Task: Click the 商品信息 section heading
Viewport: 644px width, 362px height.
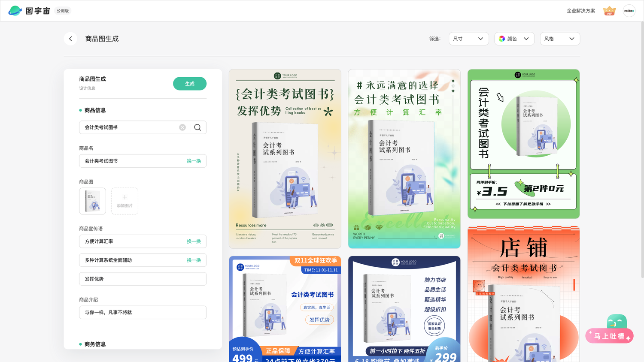Action: pos(95,110)
